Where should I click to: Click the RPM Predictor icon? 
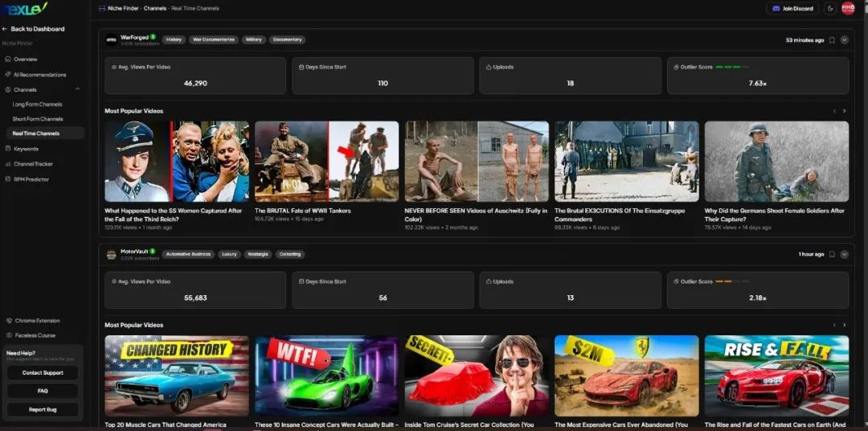(x=8, y=179)
